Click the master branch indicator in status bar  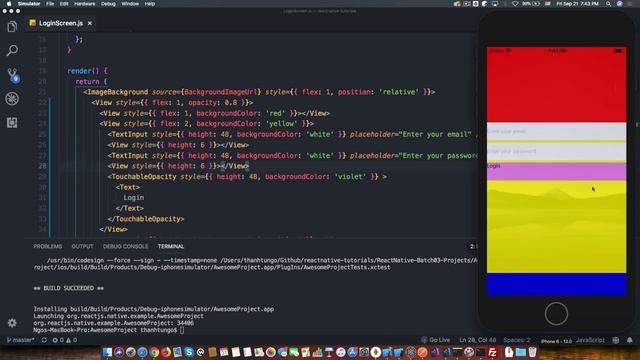click(21, 340)
